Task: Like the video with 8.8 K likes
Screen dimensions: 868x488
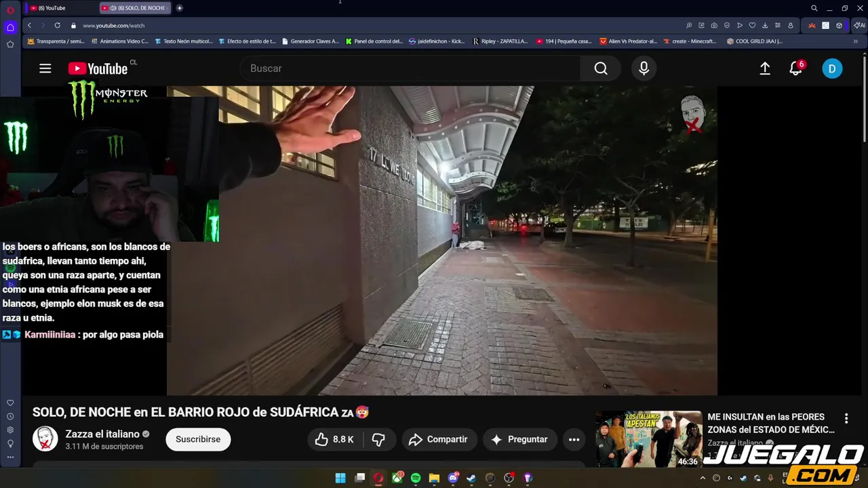Action: (334, 439)
